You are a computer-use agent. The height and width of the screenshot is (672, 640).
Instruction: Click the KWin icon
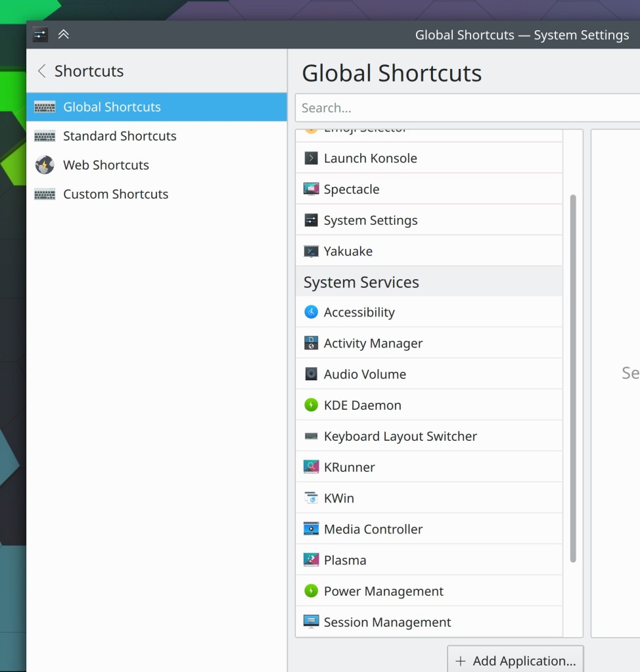311,498
